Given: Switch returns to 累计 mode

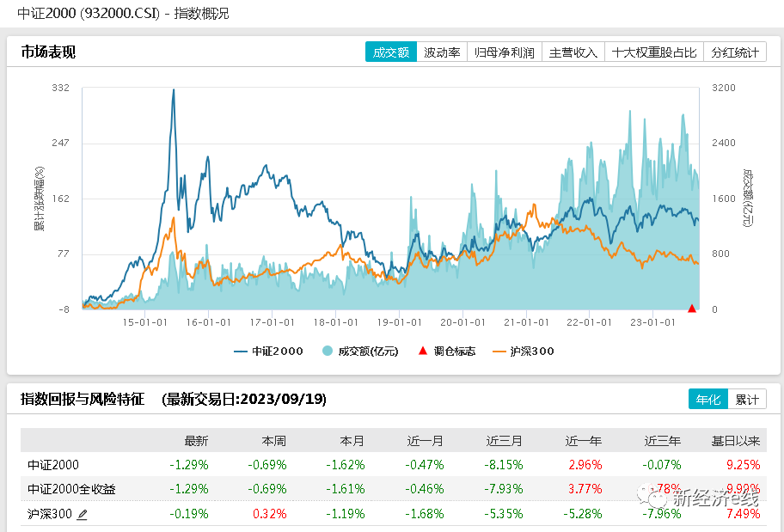Looking at the screenshot, I should tap(747, 399).
